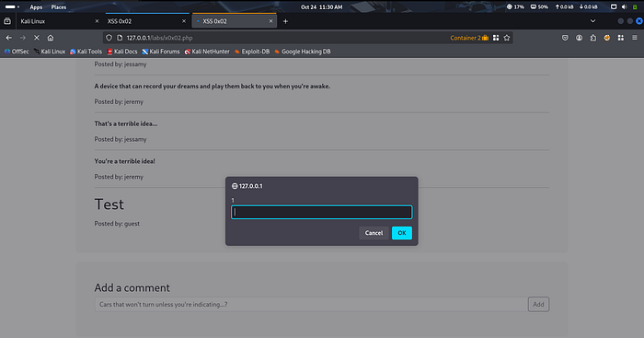Click the screen icon in system tray
The image size is (644, 338).
(x=614, y=7)
